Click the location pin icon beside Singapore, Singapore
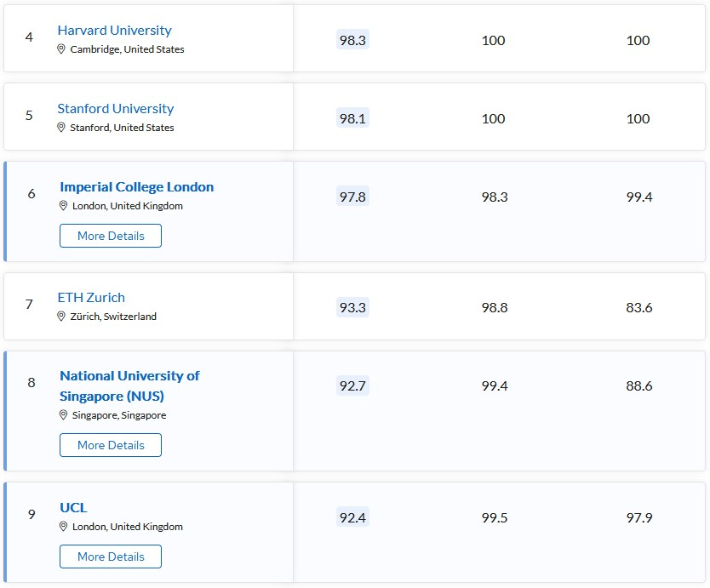The height and width of the screenshot is (588, 710). pyautogui.click(x=63, y=415)
